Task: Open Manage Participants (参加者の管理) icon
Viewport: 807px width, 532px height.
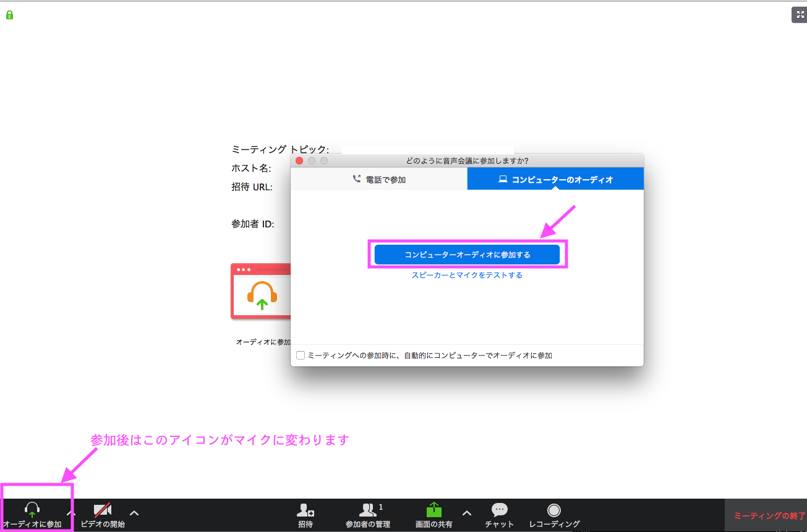Action: coord(367,510)
